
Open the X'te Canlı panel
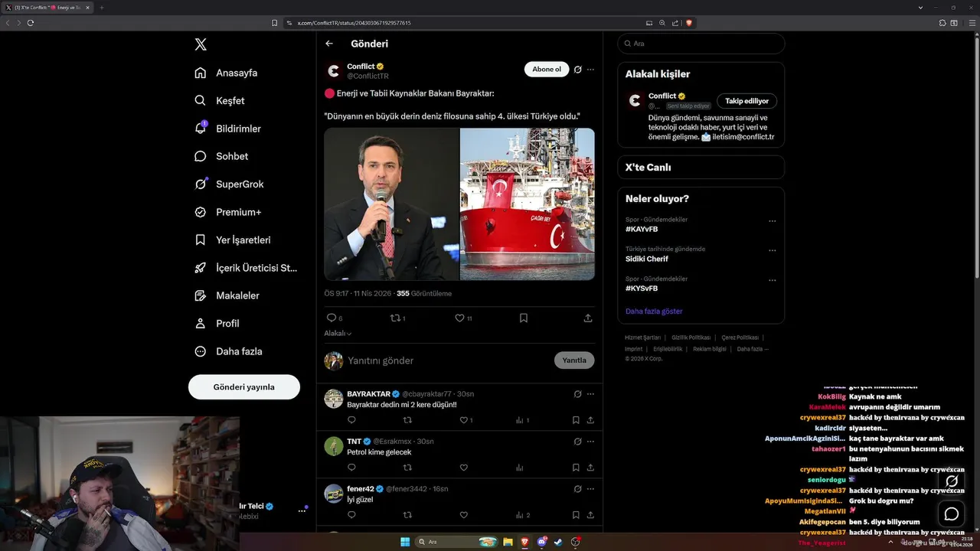tap(701, 168)
